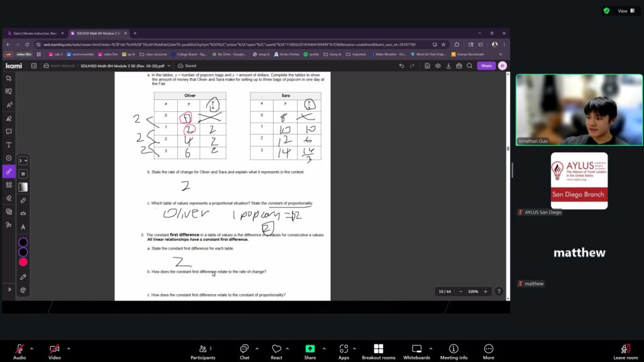Click the zoom-in plus next to 100%
The width and height of the screenshot is (644, 362).
(486, 292)
